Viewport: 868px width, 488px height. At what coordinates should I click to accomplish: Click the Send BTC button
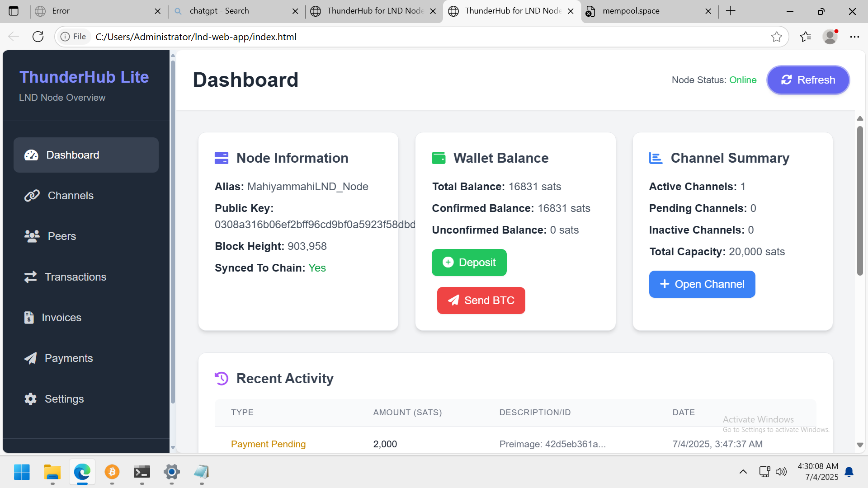pyautogui.click(x=481, y=300)
